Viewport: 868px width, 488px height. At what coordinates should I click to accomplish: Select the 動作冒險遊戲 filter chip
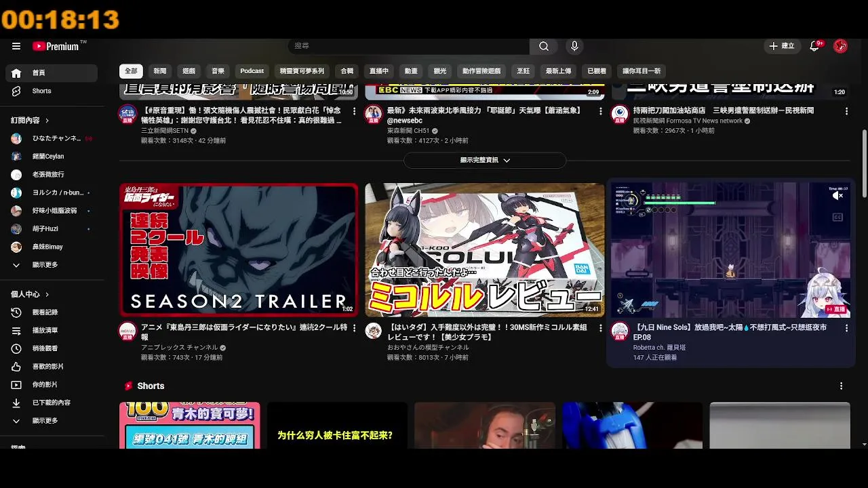coord(481,70)
